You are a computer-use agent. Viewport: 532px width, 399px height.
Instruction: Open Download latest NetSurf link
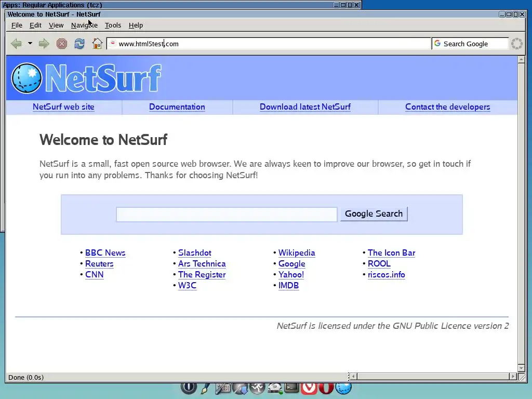pos(305,107)
